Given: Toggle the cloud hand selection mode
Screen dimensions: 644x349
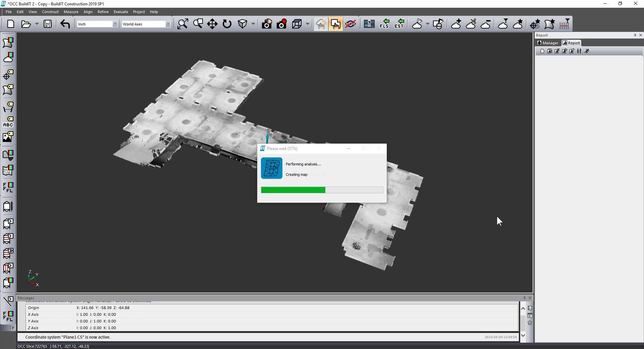Looking at the screenshot, I should pos(321,24).
